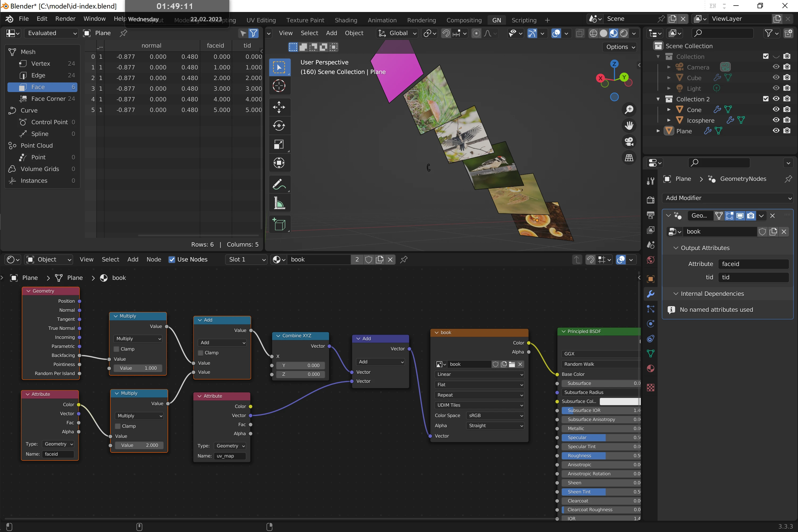Expand the Cone object in outliner

669,109
